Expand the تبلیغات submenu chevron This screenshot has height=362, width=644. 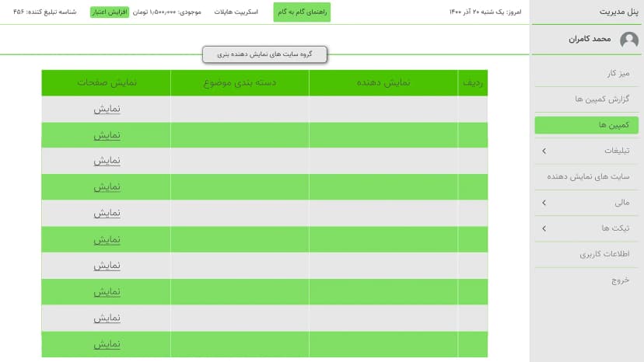[x=544, y=151]
